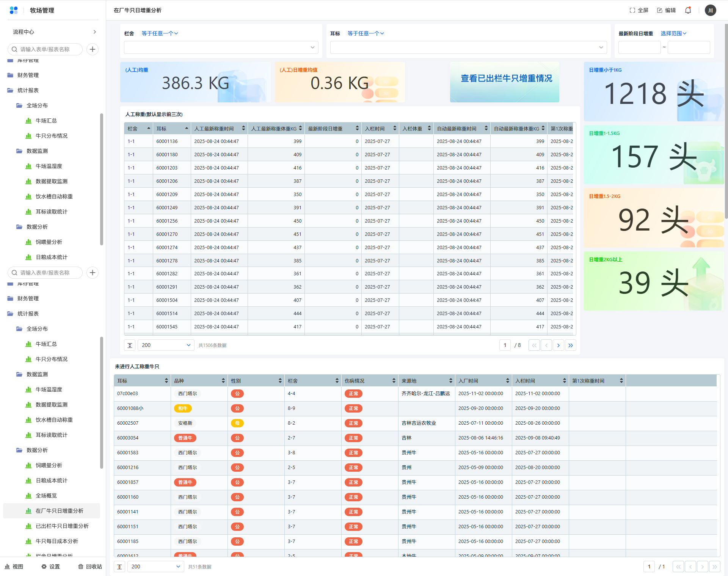The width and height of the screenshot is (728, 576).
Task: Open 牛只每日成本分析 in sidebar
Action: [57, 541]
